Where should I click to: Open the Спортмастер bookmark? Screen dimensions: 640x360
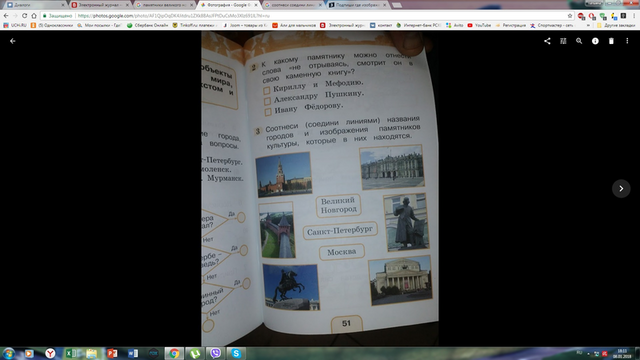pos(551,25)
